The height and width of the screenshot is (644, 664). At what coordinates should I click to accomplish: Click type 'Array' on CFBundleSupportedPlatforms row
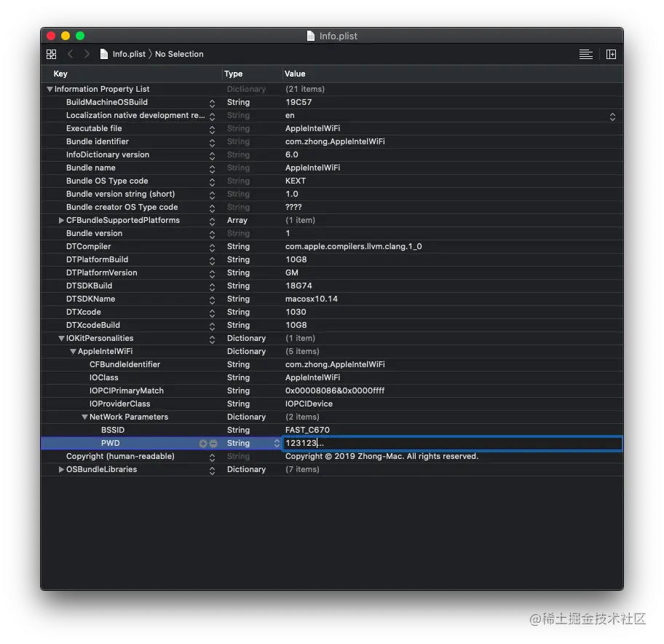tap(237, 220)
